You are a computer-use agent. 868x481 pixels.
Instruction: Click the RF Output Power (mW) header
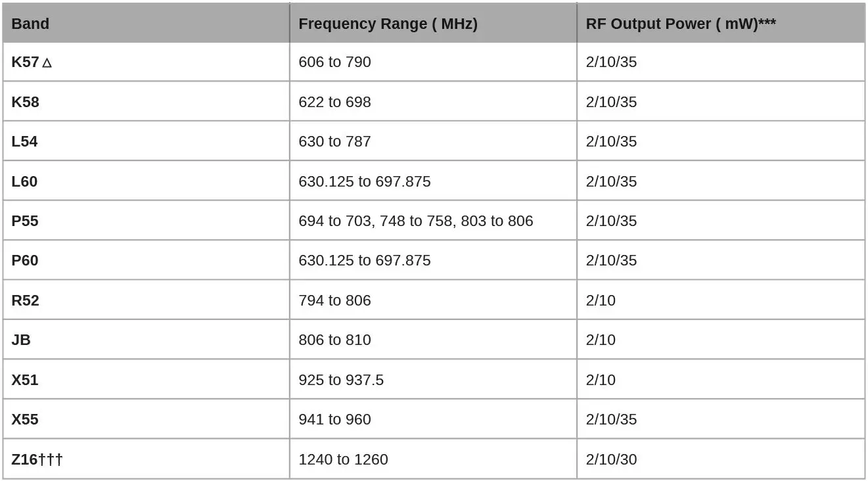680,24
